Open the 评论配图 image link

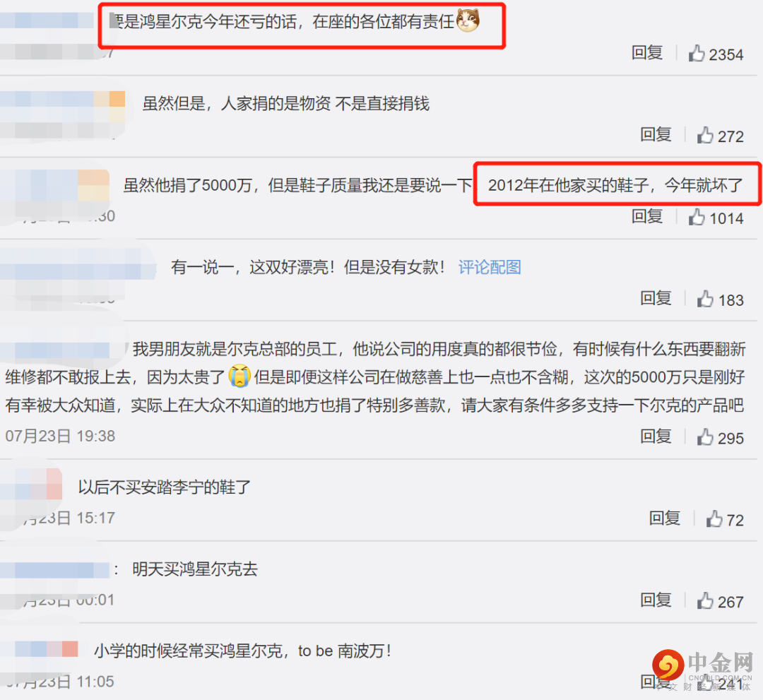(x=490, y=267)
